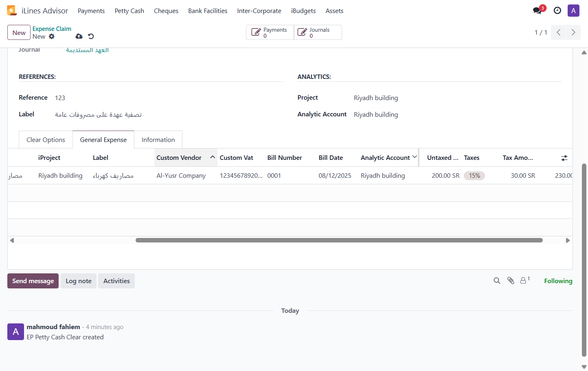Open Assets menu

[x=334, y=11]
